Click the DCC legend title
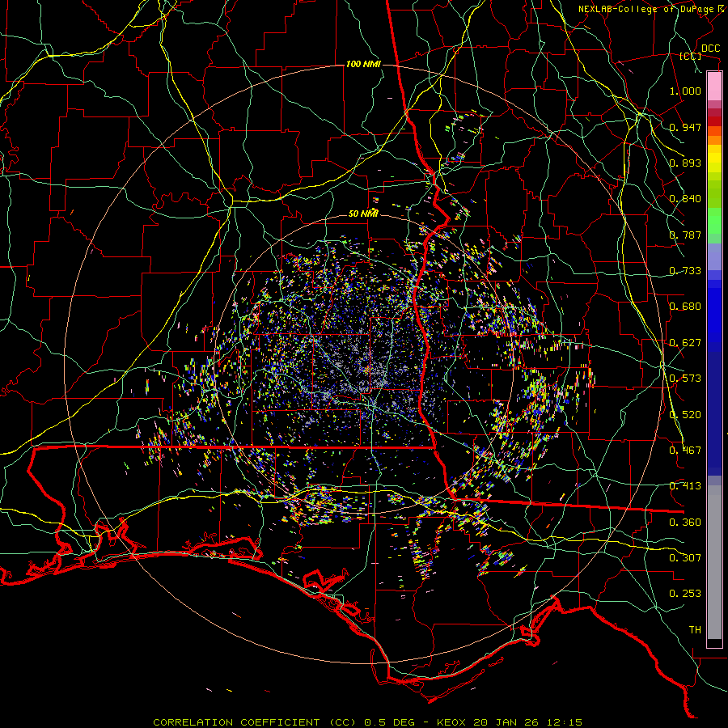This screenshot has height=728, width=728. [710, 49]
